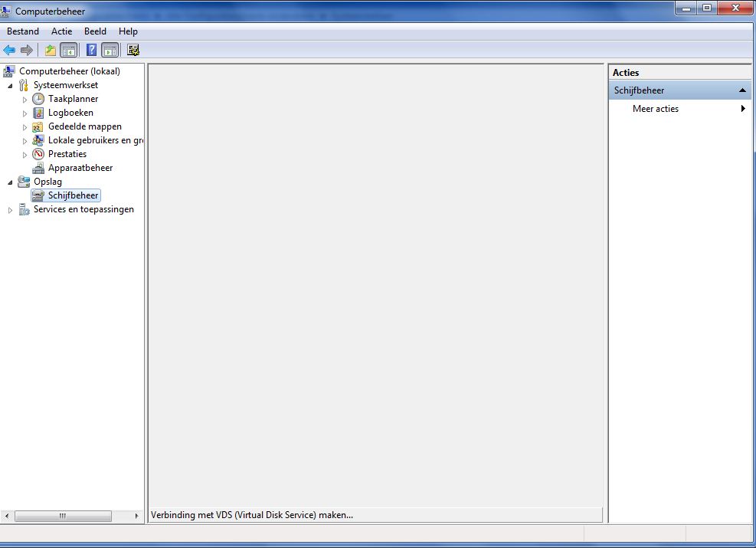Click the Computerbeheer title bar icon
This screenshot has width=756, height=548.
[x=6, y=11]
